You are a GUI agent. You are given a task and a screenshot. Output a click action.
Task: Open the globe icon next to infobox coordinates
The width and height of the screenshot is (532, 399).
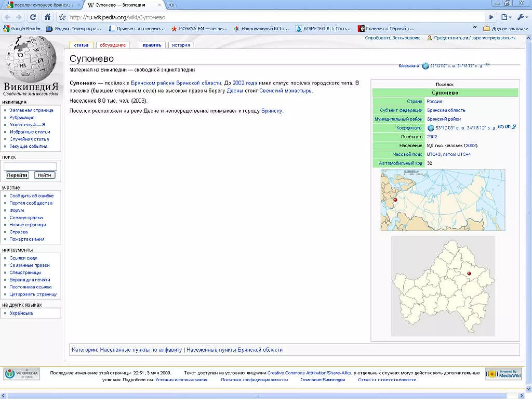(431, 128)
